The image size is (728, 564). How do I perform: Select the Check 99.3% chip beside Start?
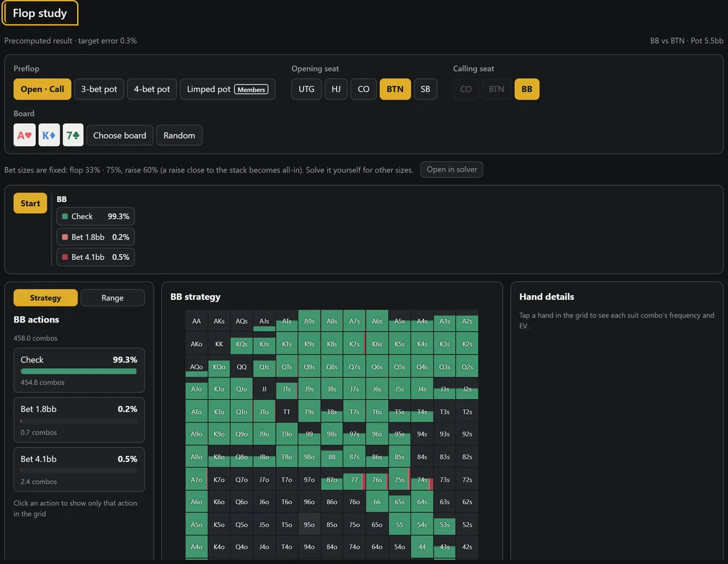coord(96,217)
